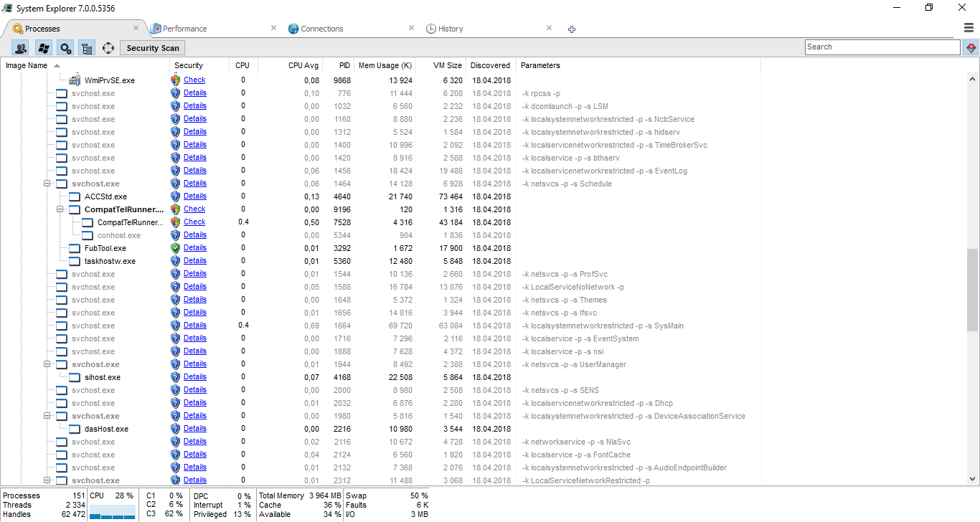
Task: Click the conhost.exe window icon
Action: (88, 235)
